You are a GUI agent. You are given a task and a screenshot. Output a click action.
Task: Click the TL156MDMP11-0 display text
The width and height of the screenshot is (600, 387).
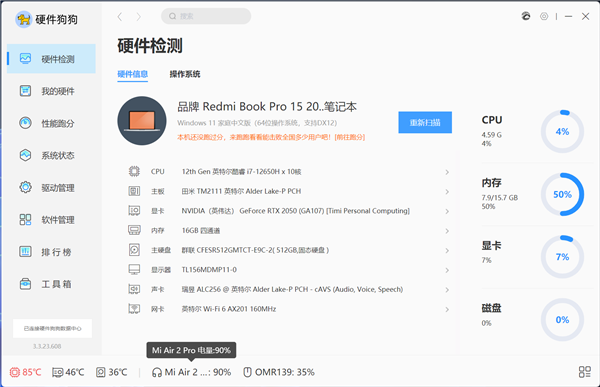209,269
